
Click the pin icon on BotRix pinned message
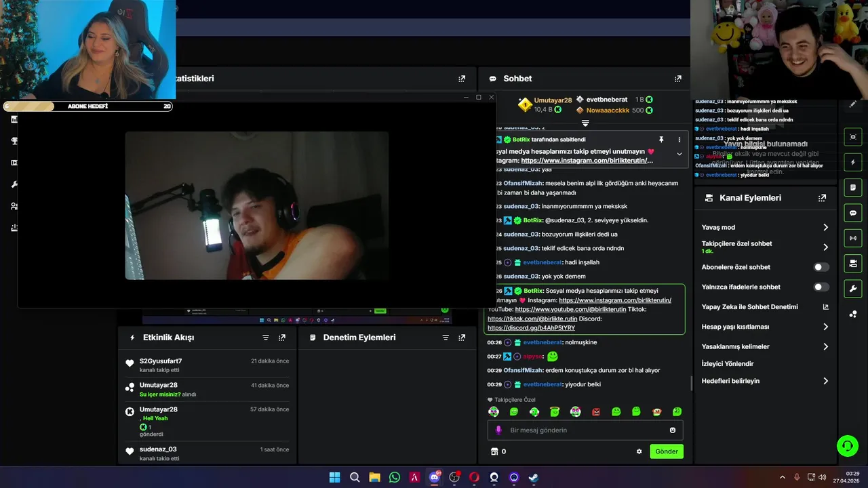661,140
